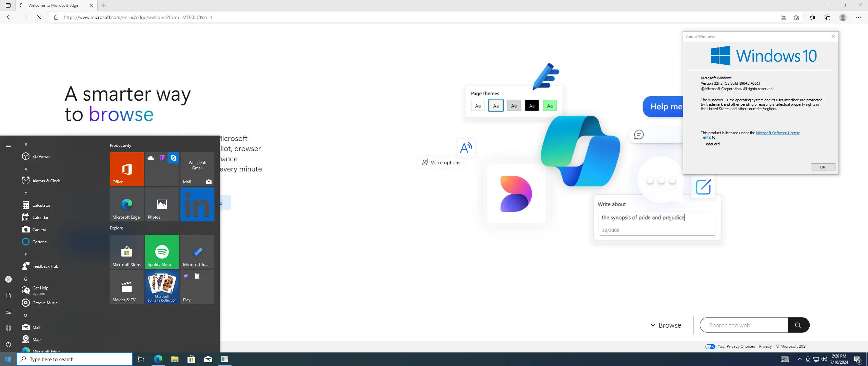Open Spotify Music tile
The image size is (868, 366).
tap(162, 251)
